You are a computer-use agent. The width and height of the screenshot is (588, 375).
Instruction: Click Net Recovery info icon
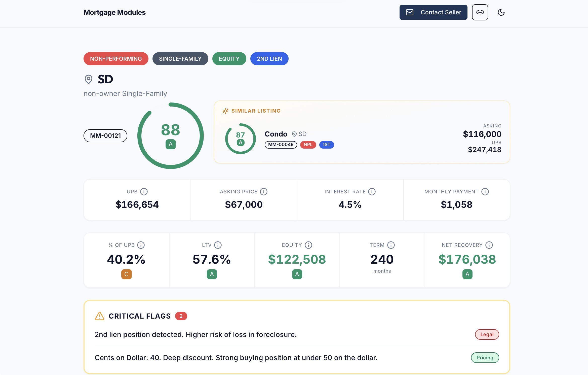[489, 245]
